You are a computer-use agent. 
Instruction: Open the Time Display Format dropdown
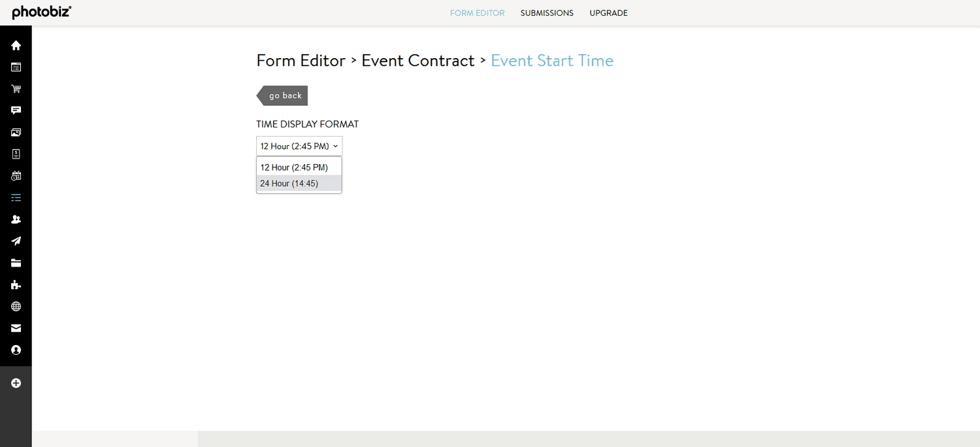click(299, 145)
